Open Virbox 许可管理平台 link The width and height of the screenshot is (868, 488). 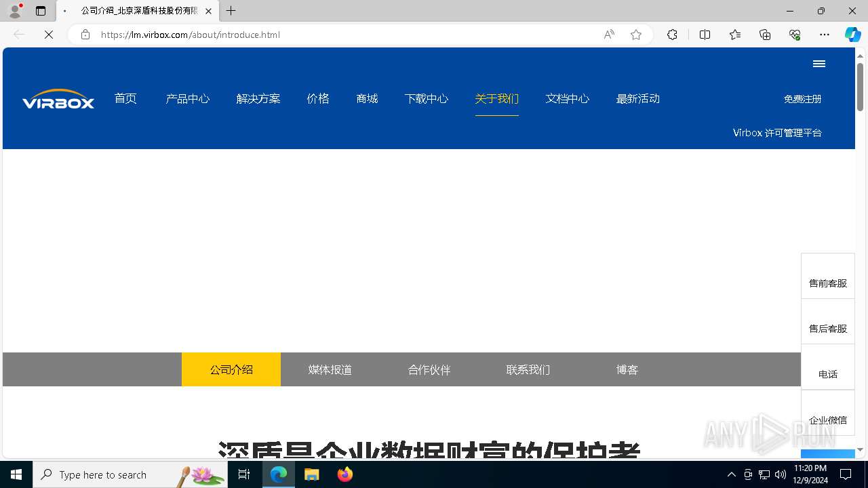click(x=777, y=133)
